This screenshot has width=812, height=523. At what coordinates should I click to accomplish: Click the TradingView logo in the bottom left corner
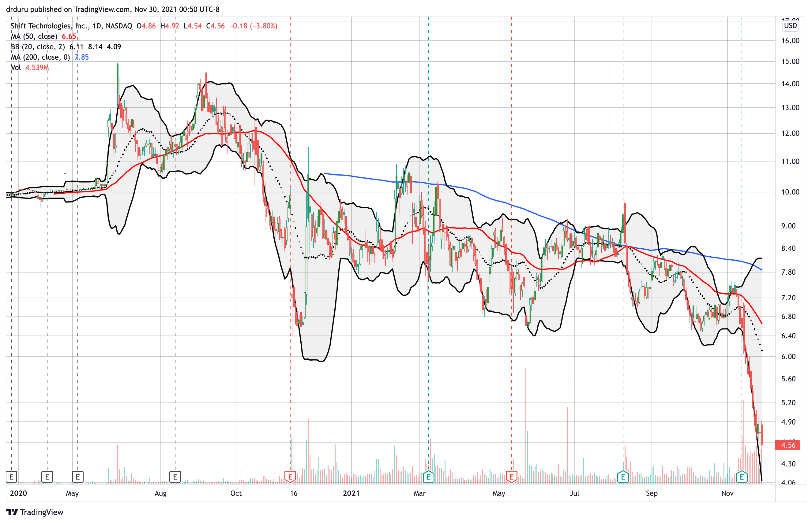click(34, 512)
